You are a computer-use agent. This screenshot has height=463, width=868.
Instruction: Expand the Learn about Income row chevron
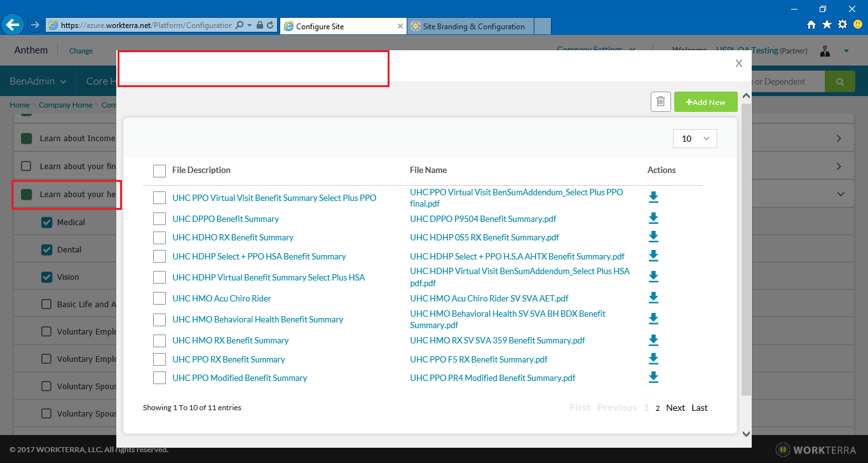(x=839, y=138)
